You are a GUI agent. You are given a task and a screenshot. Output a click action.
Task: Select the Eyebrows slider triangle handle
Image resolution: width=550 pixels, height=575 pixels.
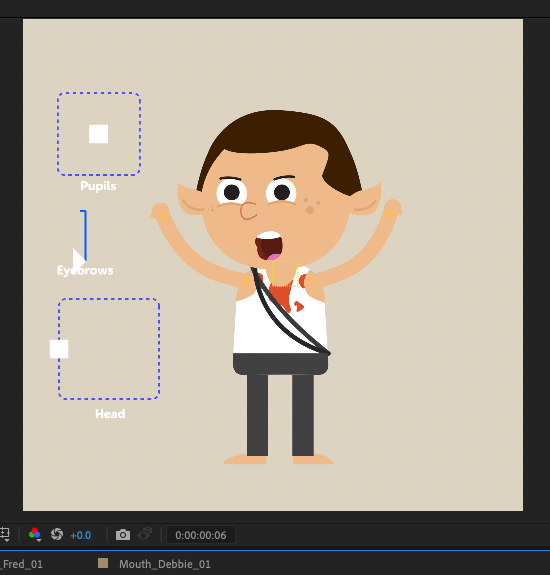(x=78, y=260)
